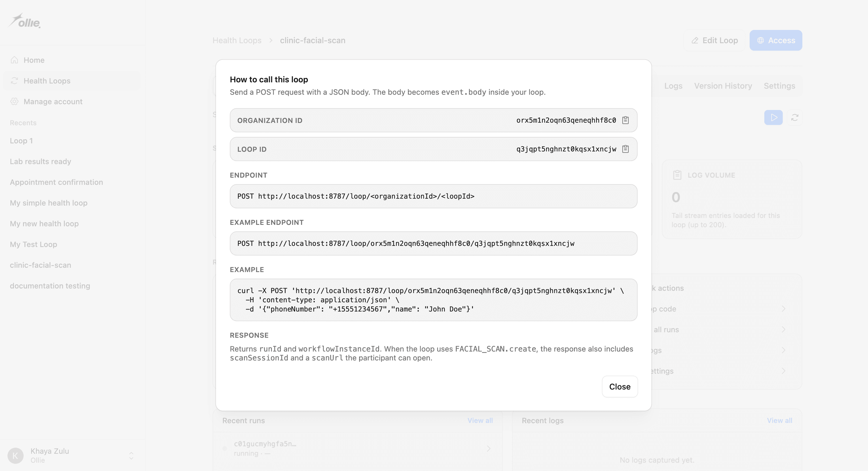Viewport: 868px width, 471px height.
Task: Copy the Loop ID value
Action: (626, 149)
